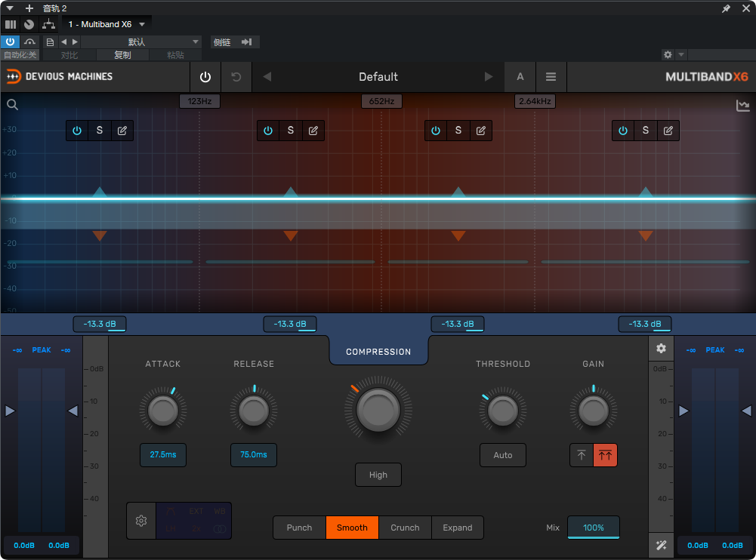
Task: Open the High compression amount selector
Action: pyautogui.click(x=378, y=475)
